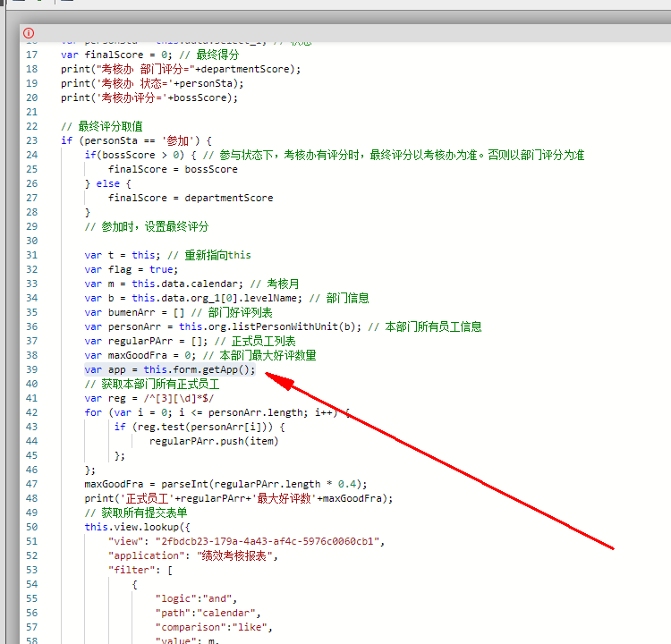Click the line 'if(bossScore > 0) {'

coord(335,155)
